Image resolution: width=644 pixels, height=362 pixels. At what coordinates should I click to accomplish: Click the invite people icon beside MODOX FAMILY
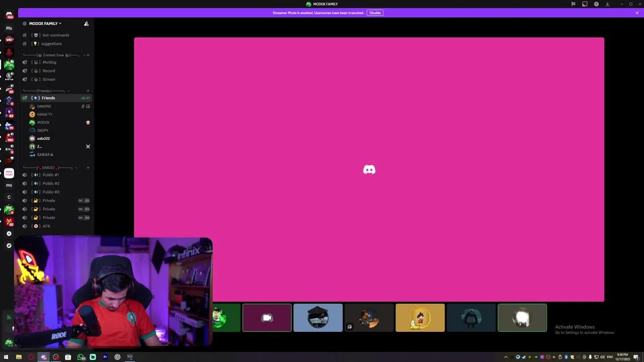tap(86, 24)
